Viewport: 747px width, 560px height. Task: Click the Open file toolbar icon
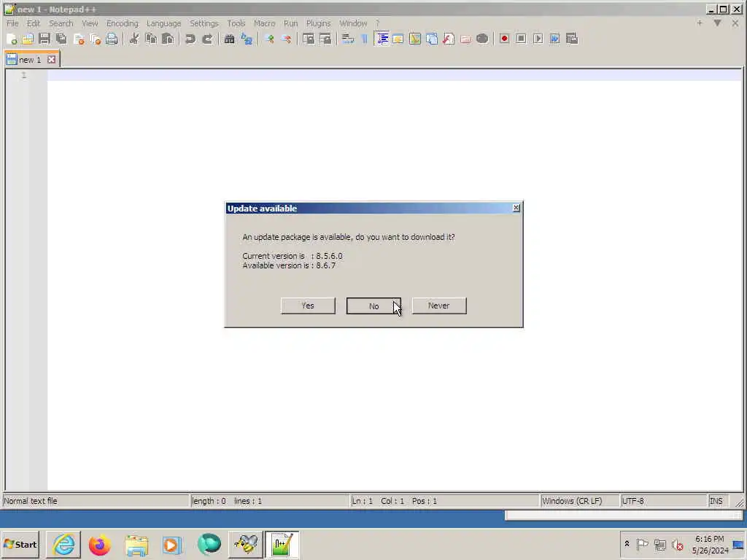click(x=28, y=39)
